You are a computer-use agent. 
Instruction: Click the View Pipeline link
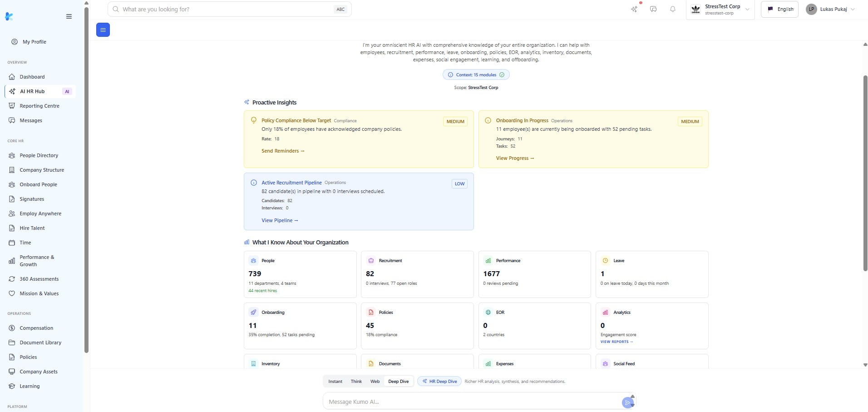(279, 220)
